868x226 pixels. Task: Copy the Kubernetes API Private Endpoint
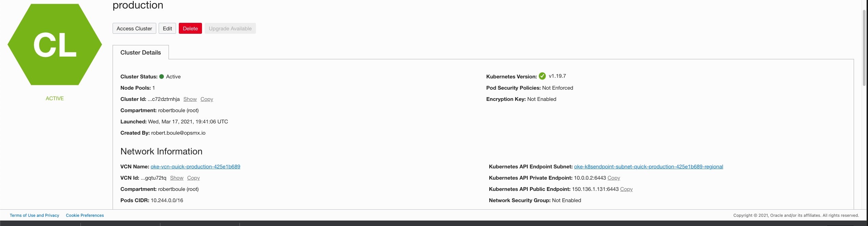coord(614,178)
